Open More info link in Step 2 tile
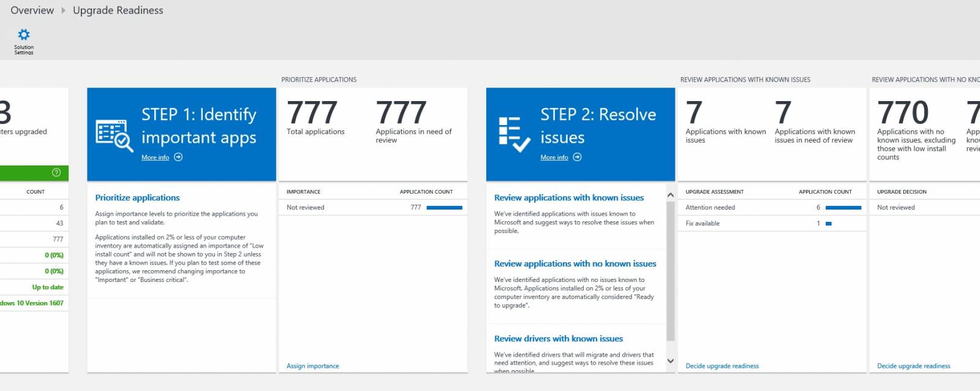980x391 pixels. pos(554,158)
